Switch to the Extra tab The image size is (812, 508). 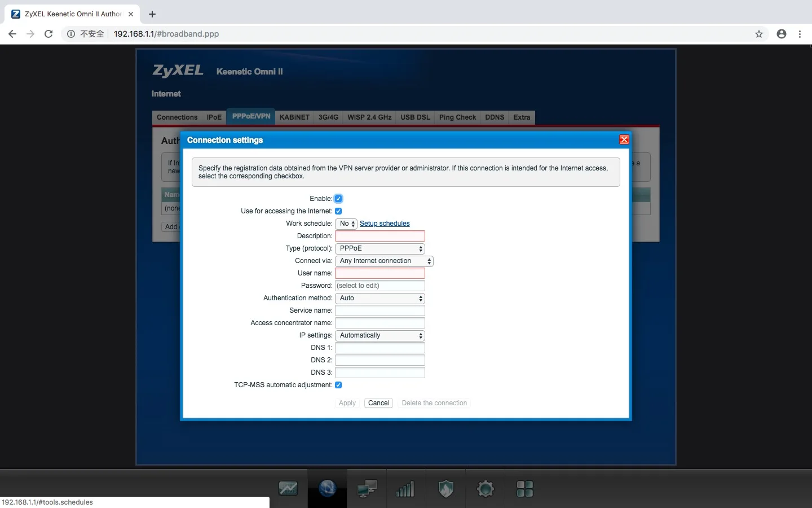pyautogui.click(x=522, y=117)
